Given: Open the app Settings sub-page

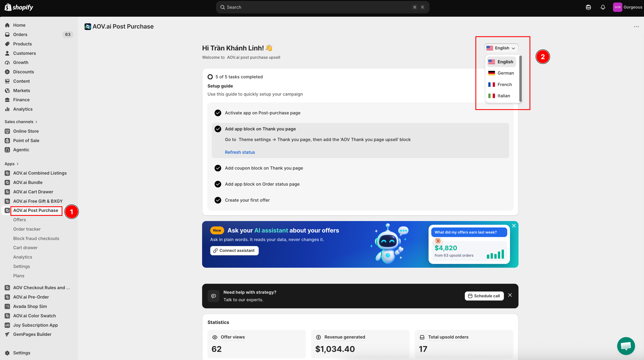Looking at the screenshot, I should pyautogui.click(x=21, y=266).
